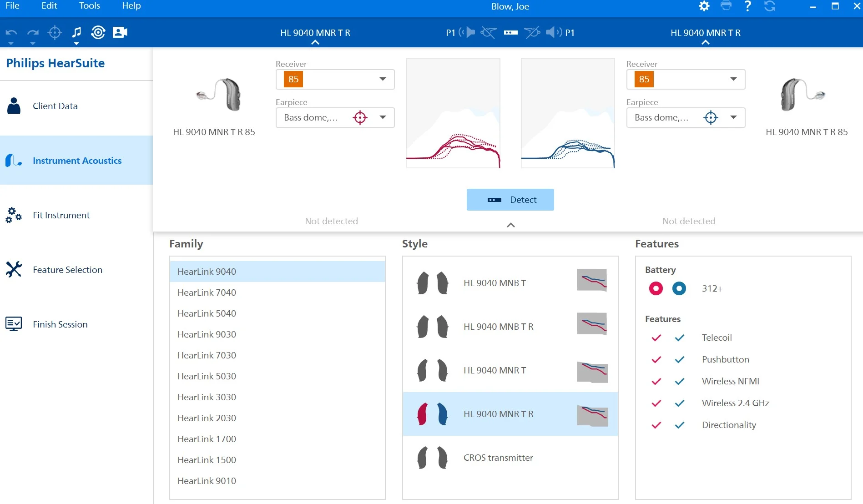Open the right Earpiece dropdown arrow
This screenshot has width=863, height=504.
(x=733, y=117)
